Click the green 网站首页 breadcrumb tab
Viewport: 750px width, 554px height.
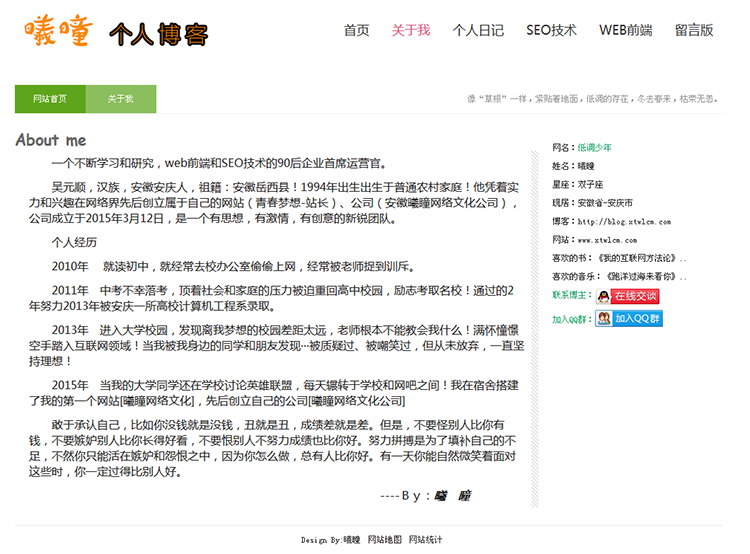click(x=50, y=99)
